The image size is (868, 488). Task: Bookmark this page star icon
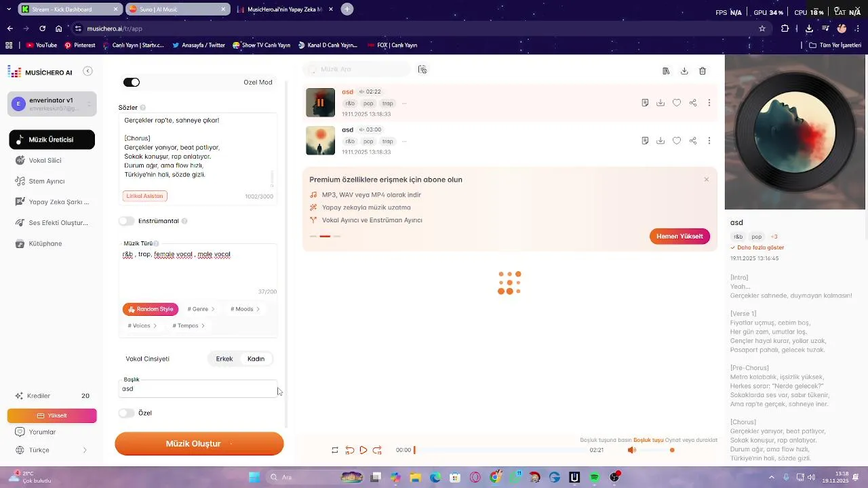coord(762,28)
